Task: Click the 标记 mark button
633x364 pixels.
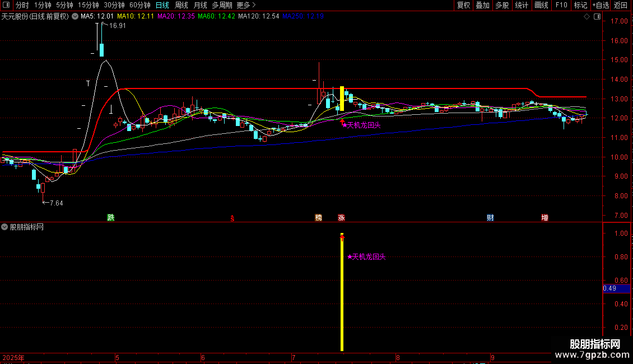Action: 580,5
